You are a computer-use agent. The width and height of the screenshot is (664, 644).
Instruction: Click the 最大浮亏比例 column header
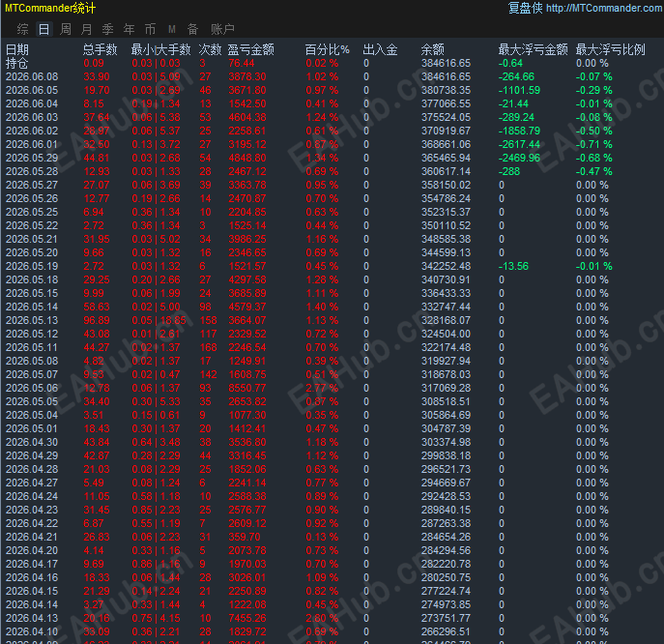tap(610, 49)
